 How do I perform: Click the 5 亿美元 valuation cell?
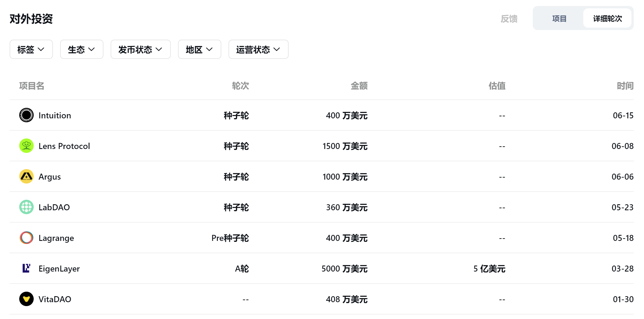point(489,269)
